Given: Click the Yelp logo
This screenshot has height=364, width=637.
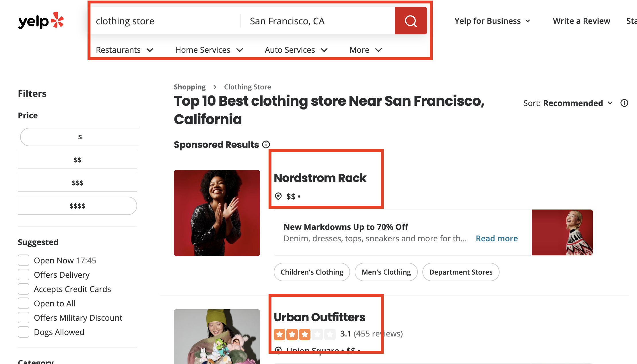Looking at the screenshot, I should tap(41, 21).
